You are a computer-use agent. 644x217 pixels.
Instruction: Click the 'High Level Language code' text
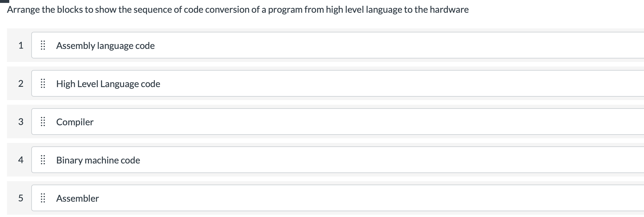108,84
